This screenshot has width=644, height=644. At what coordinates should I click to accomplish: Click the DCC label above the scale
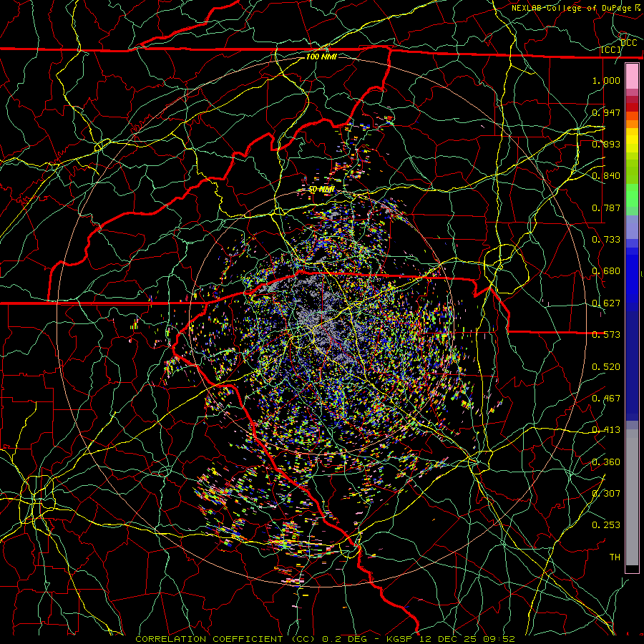628,43
